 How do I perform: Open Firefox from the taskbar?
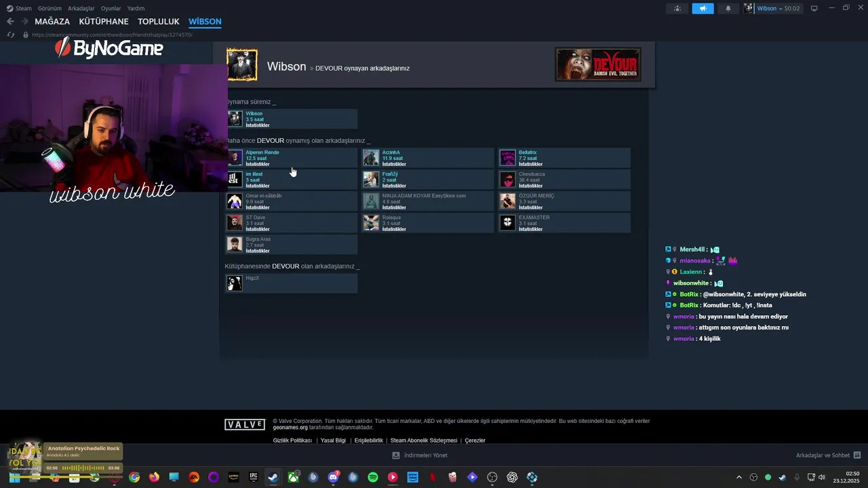click(154, 477)
